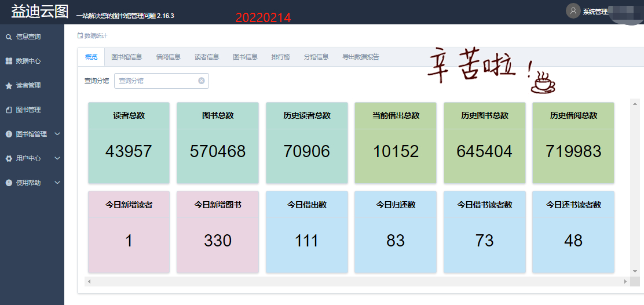Click the gear icon for 用户中心
Image resolution: width=644 pixels, height=305 pixels.
pyautogui.click(x=9, y=159)
